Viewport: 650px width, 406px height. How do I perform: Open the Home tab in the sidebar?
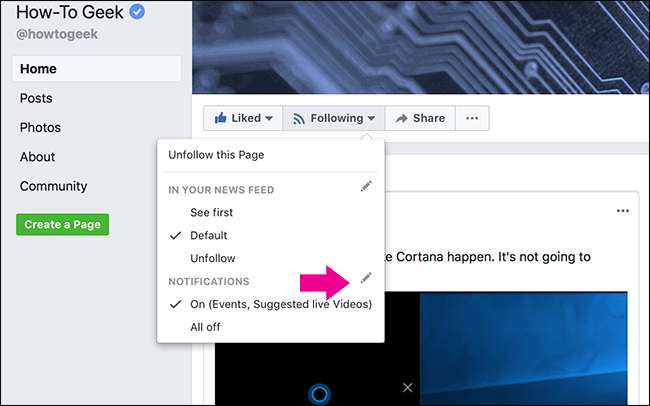coord(97,68)
